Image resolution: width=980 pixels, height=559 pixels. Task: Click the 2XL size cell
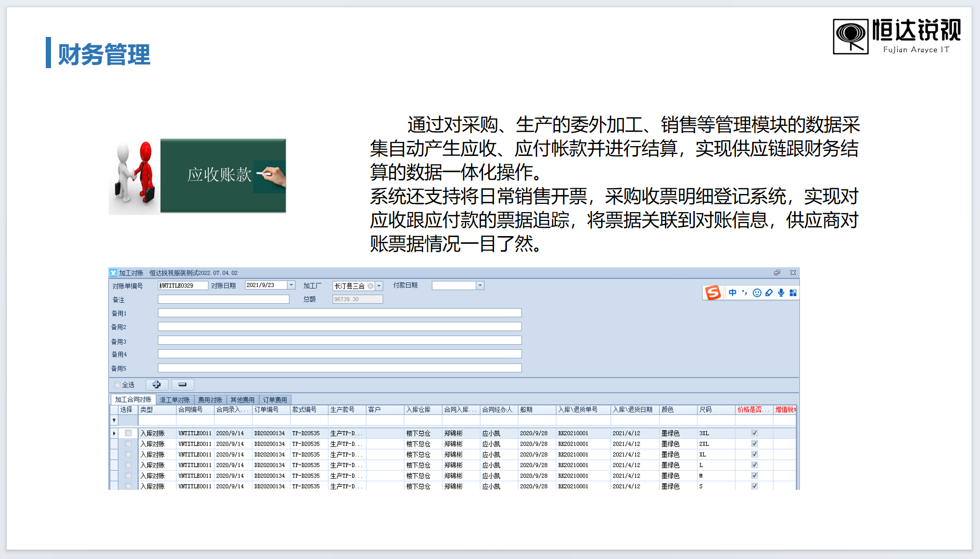pyautogui.click(x=716, y=444)
